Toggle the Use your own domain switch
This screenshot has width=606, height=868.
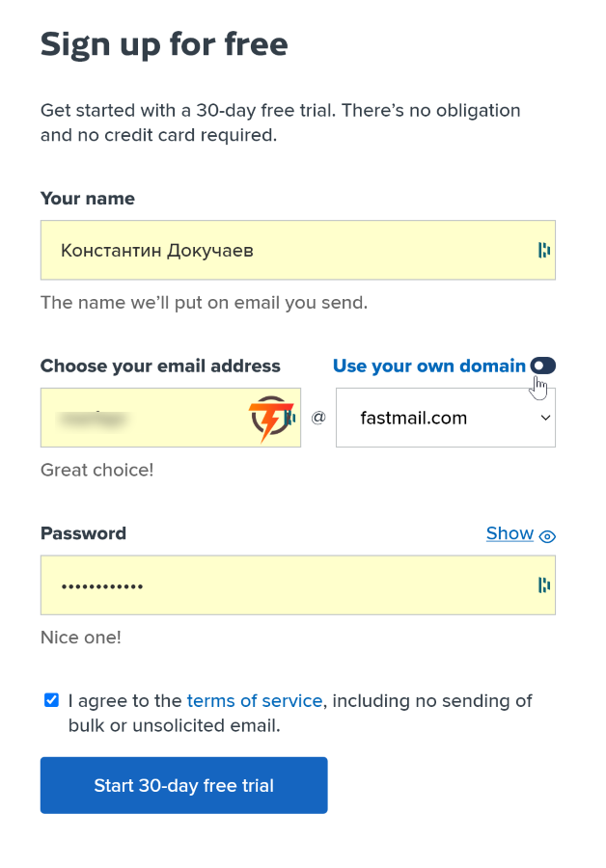pos(543,366)
